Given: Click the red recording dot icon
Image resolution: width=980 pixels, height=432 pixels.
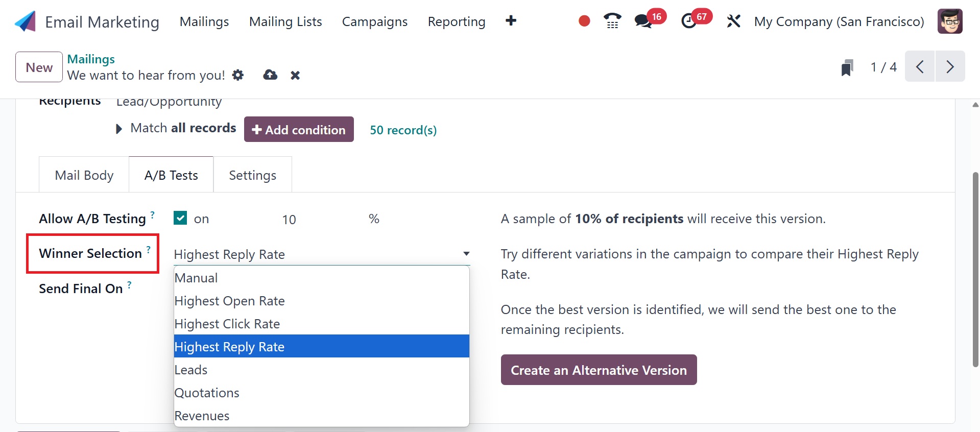Looking at the screenshot, I should 584,21.
